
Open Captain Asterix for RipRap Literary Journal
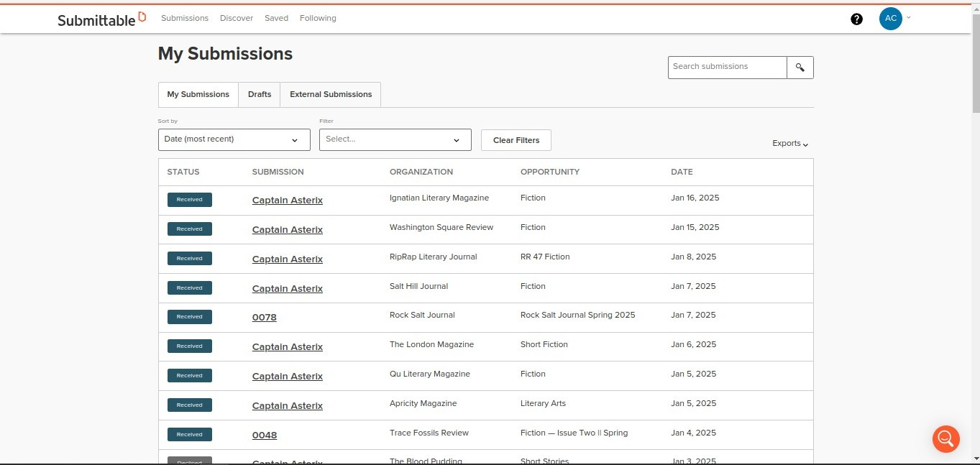point(287,259)
